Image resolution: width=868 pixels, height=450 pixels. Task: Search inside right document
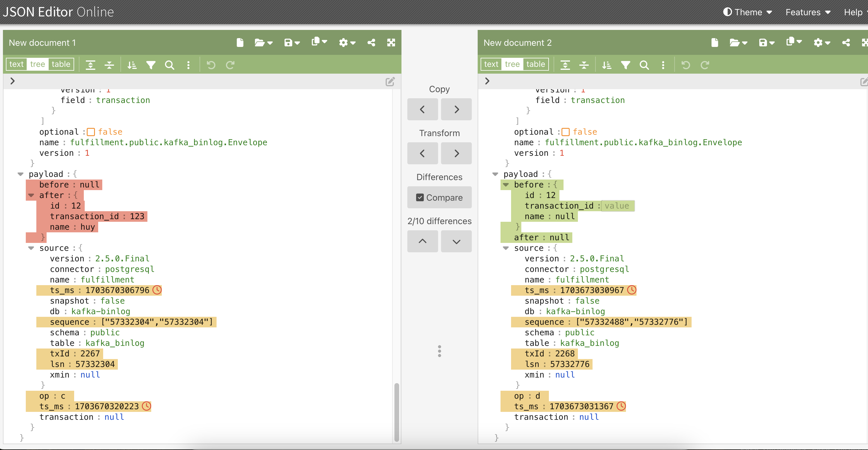click(644, 65)
